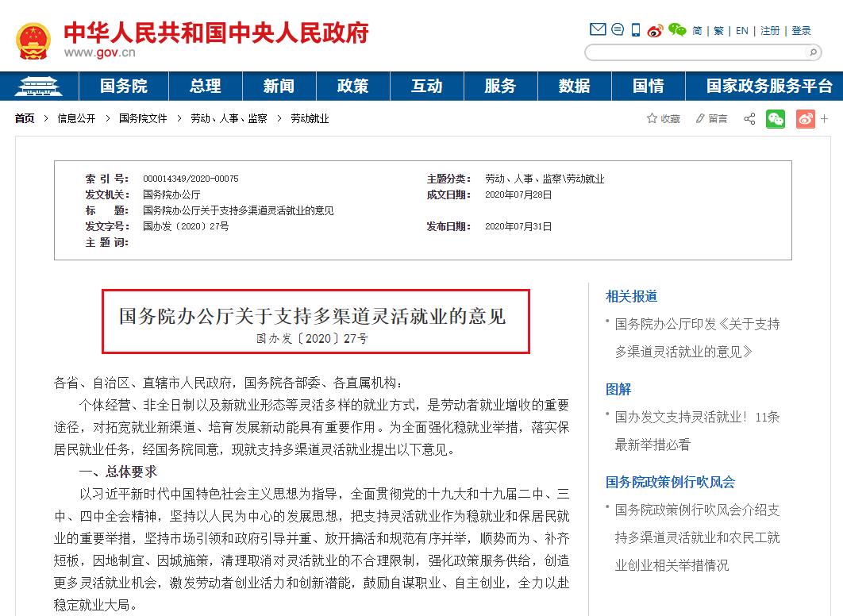This screenshot has height=616, width=843.
Task: Click the national emblem logo
Action: click(33, 40)
